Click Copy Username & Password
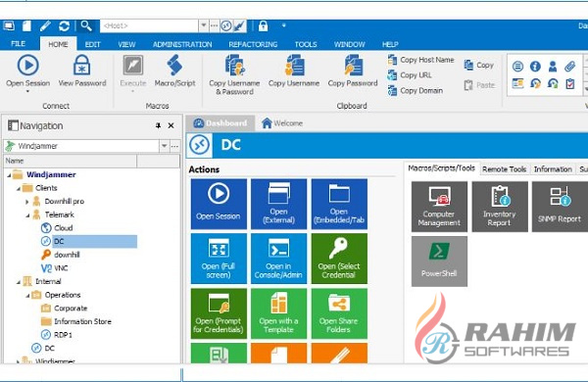The image size is (588, 382). (234, 74)
